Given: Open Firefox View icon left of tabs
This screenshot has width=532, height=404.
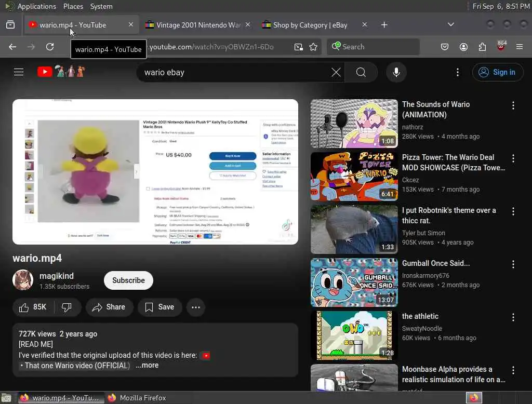Looking at the screenshot, I should (x=10, y=25).
